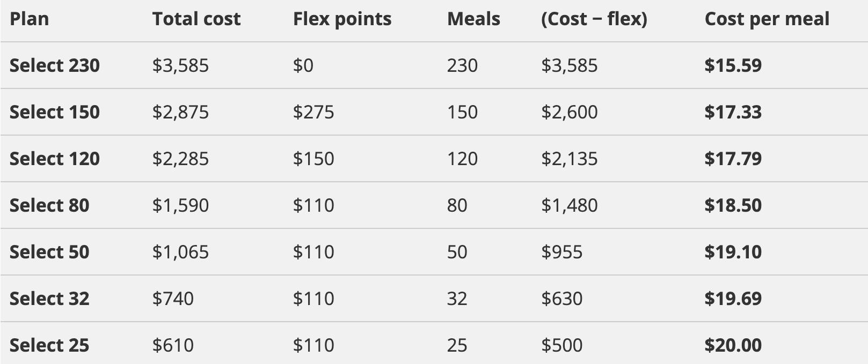Select the $2,875 total cost cell
This screenshot has width=868, height=364.
tap(180, 112)
